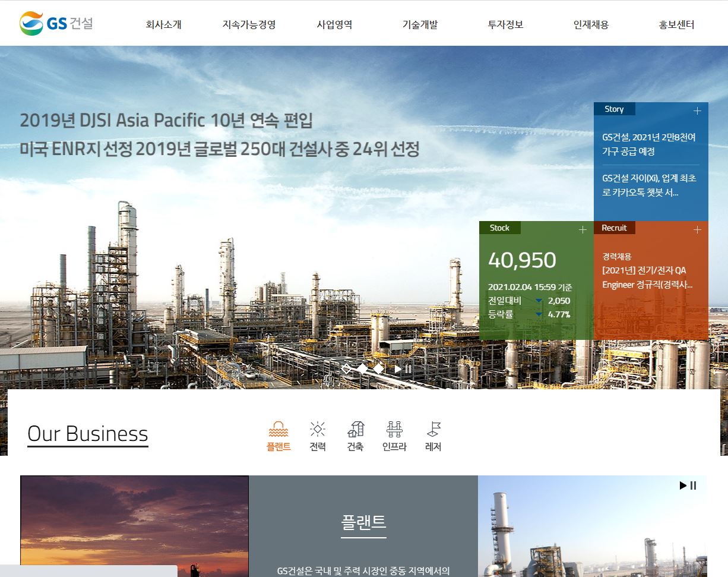Expand the Recruit panel plus icon

697,229
